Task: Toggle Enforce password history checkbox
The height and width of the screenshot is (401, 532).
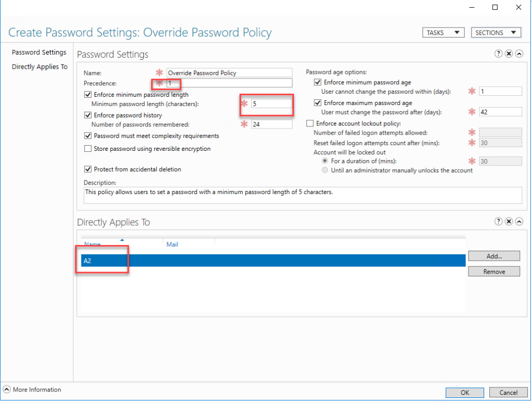Action: (88, 115)
